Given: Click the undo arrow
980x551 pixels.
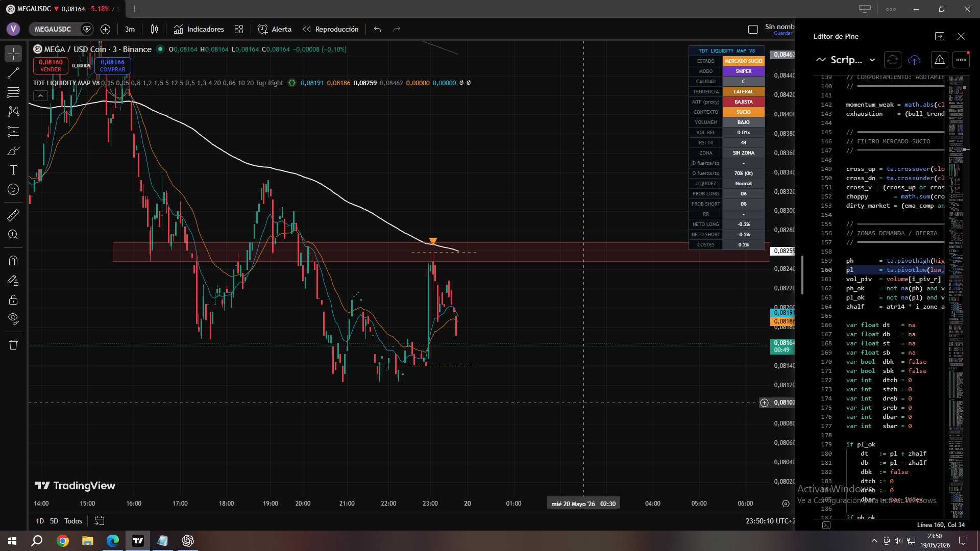Looking at the screenshot, I should point(377,29).
